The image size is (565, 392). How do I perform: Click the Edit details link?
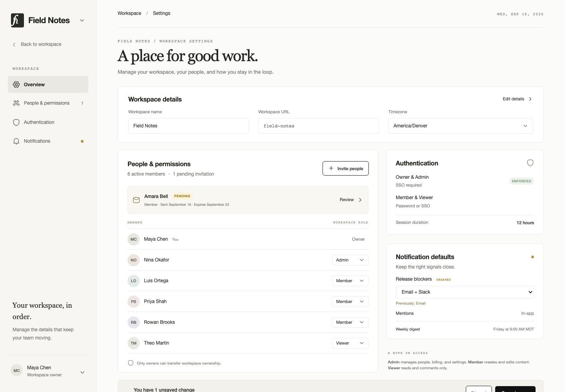click(x=517, y=99)
